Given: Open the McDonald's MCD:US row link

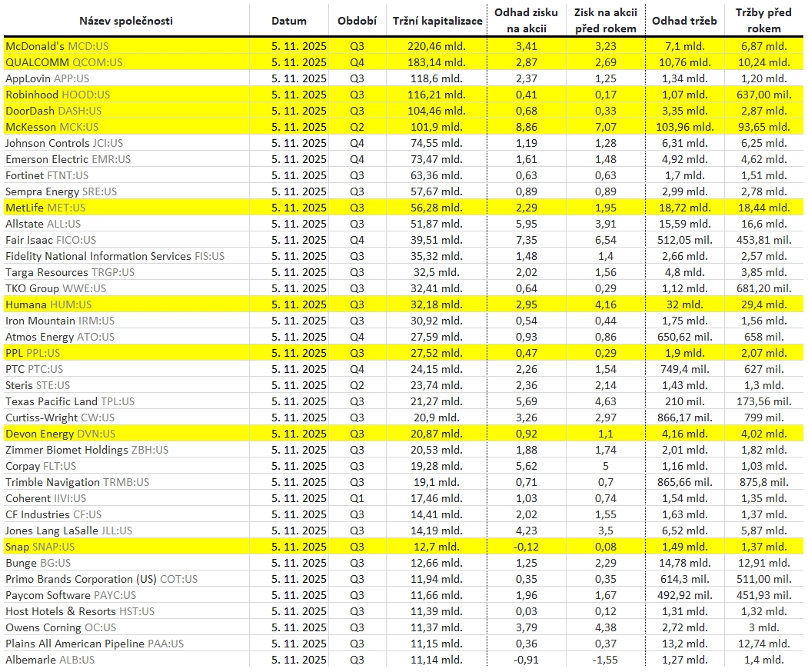Looking at the screenshot, I should (57, 46).
